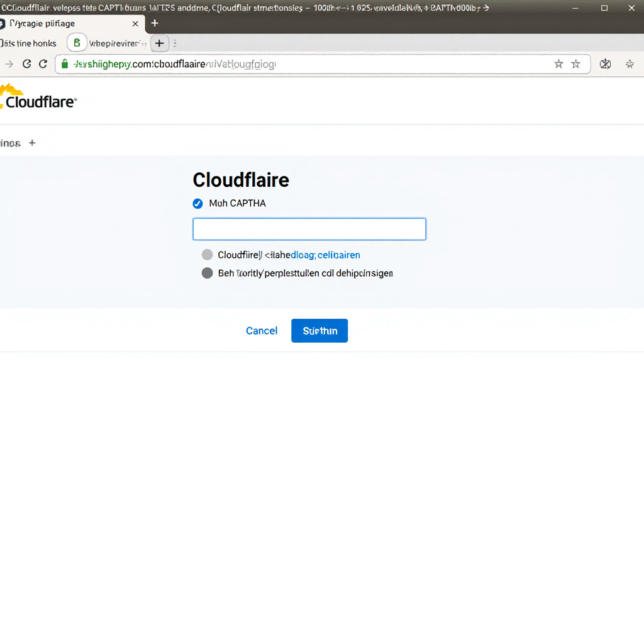Viewport: 644px width, 644px height.
Task: Select the 'Cloudfiire' radio option
Action: (x=207, y=255)
